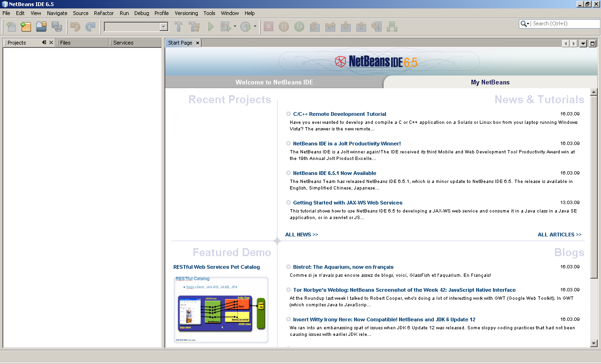Click the green Run Main Project toolbar icon
Viewport: 601px width, 364px height.
(x=211, y=27)
